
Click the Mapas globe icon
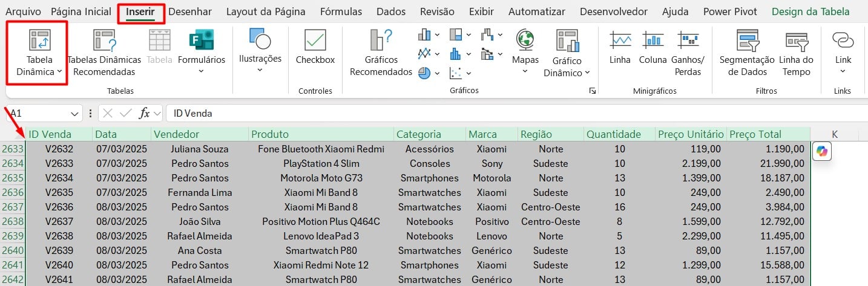click(525, 40)
